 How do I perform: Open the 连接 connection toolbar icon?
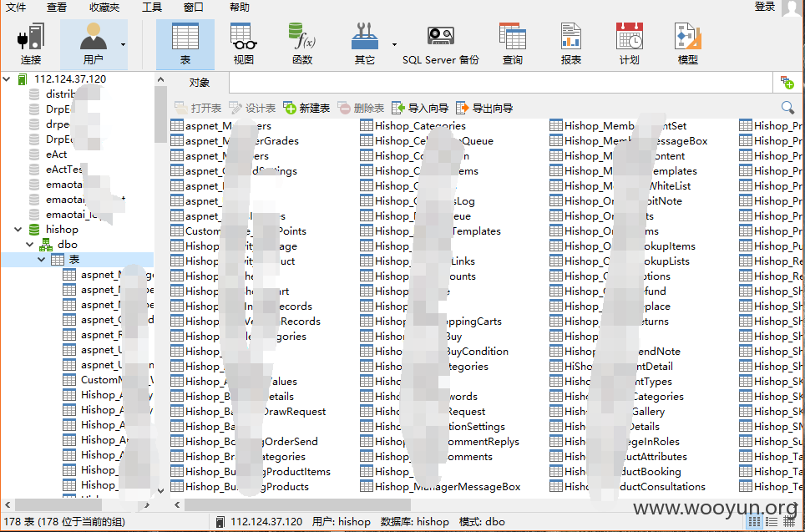31,44
